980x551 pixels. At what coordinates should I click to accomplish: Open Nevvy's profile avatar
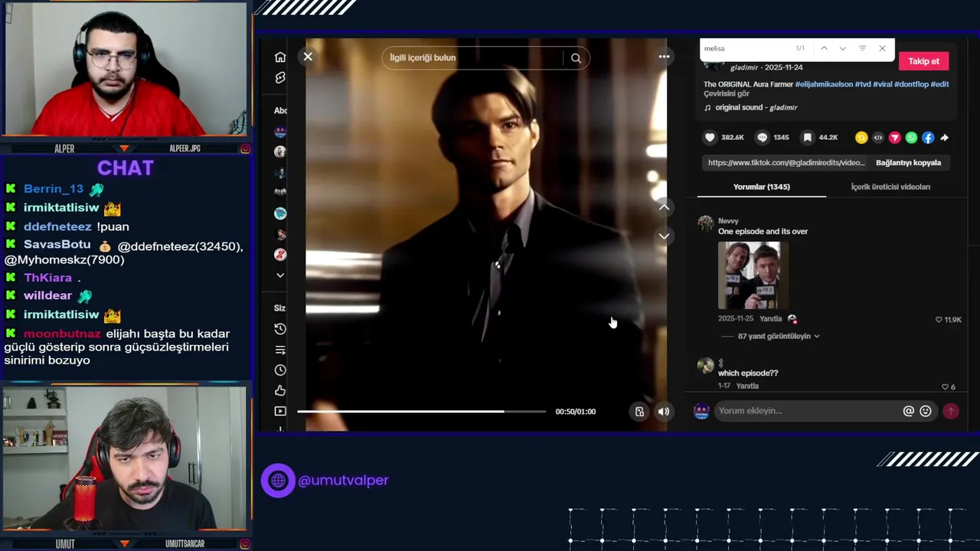[x=706, y=223]
